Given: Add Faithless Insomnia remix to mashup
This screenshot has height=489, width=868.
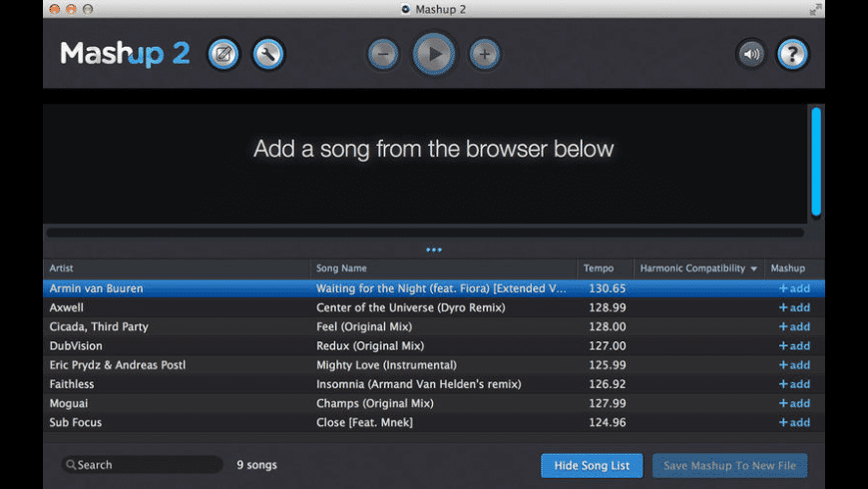Looking at the screenshot, I should tap(794, 384).
